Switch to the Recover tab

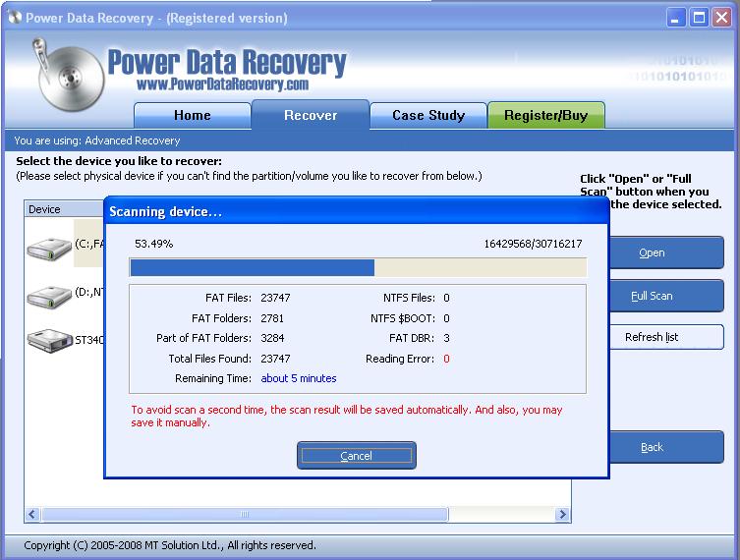coord(311,116)
